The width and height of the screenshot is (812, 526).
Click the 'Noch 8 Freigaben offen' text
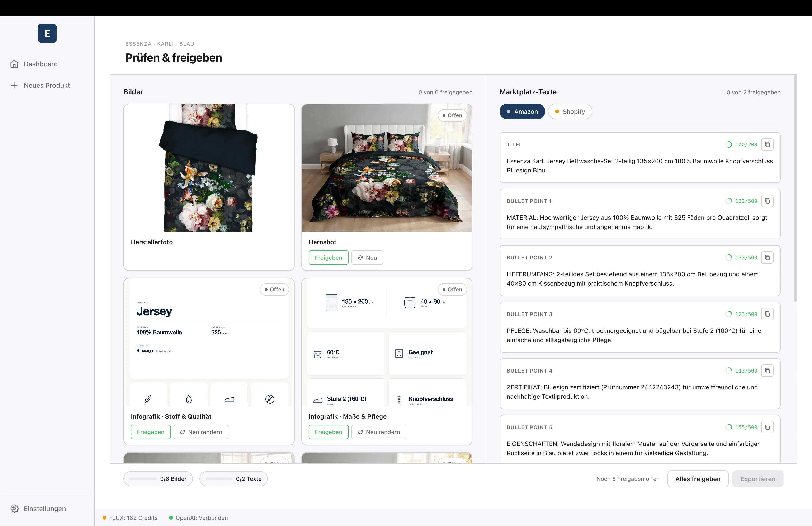pyautogui.click(x=628, y=479)
